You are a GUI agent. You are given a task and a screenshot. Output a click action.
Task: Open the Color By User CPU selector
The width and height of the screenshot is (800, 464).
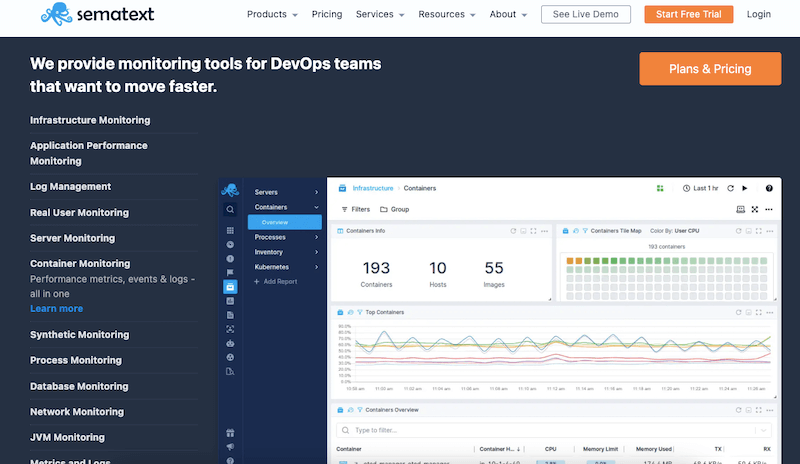[674, 231]
